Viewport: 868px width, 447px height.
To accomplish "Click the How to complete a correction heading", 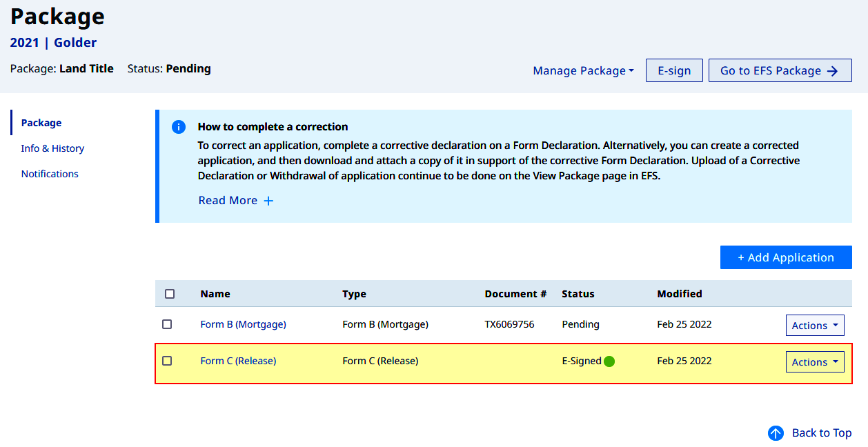I will tap(273, 127).
